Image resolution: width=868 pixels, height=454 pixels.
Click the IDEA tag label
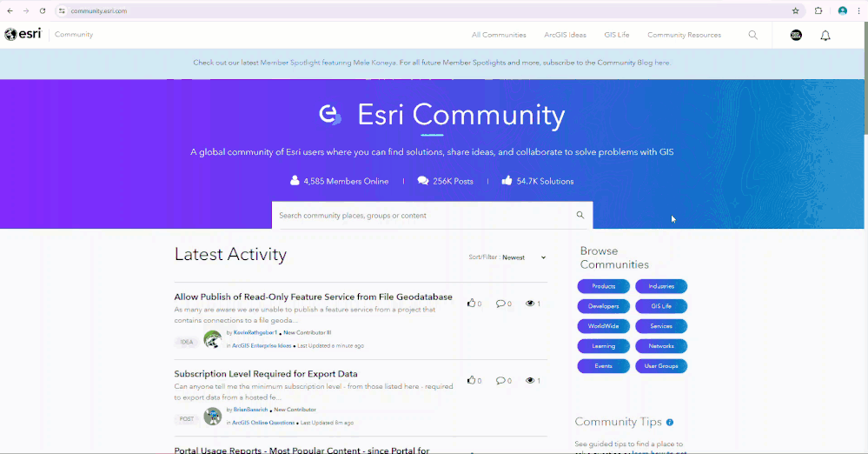pos(187,342)
